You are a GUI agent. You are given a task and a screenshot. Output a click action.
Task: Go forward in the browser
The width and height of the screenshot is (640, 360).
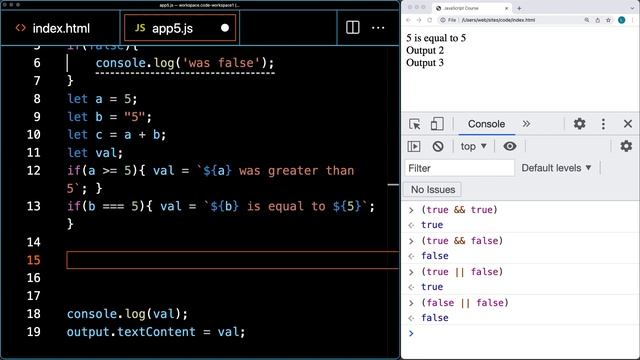(x=419, y=20)
